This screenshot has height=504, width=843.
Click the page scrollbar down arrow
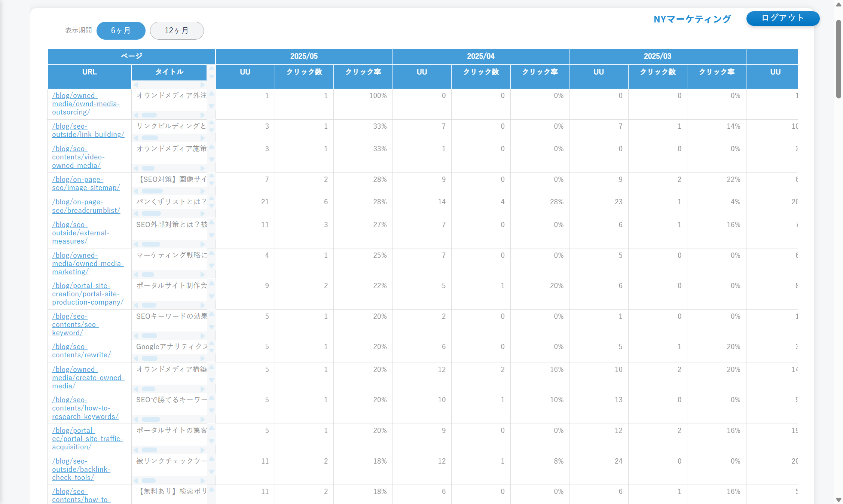[x=839, y=500]
